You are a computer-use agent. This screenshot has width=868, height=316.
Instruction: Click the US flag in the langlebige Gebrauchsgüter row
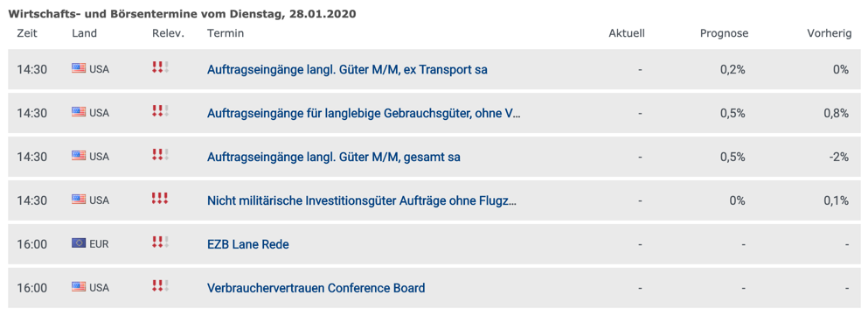tap(79, 112)
